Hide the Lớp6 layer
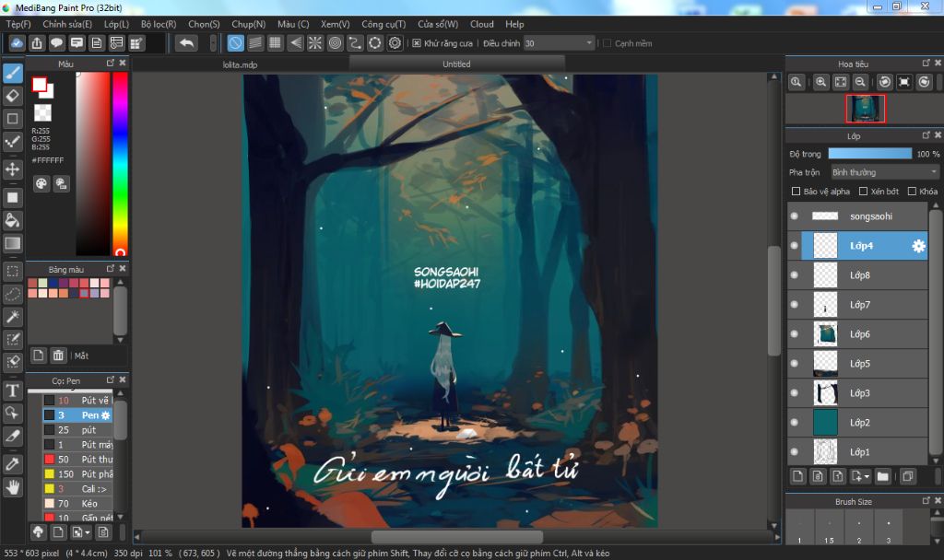This screenshot has width=944, height=560. (794, 333)
